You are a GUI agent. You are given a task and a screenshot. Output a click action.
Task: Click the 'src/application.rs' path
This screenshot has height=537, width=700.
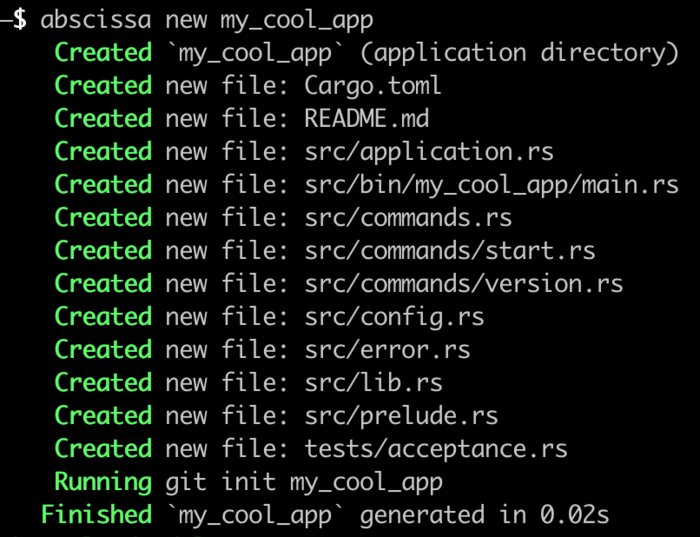429,152
